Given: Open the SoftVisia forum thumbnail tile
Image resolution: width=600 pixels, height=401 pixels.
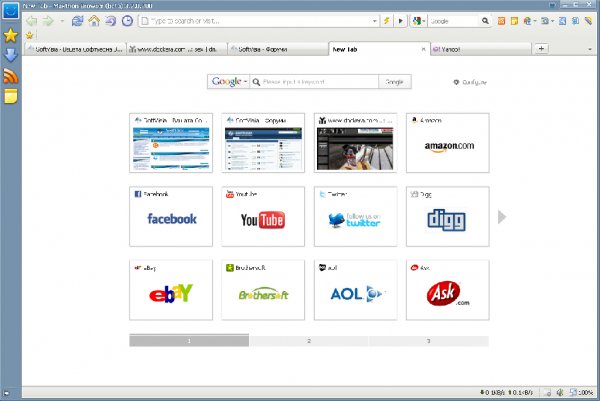Looking at the screenshot, I should pos(263,143).
